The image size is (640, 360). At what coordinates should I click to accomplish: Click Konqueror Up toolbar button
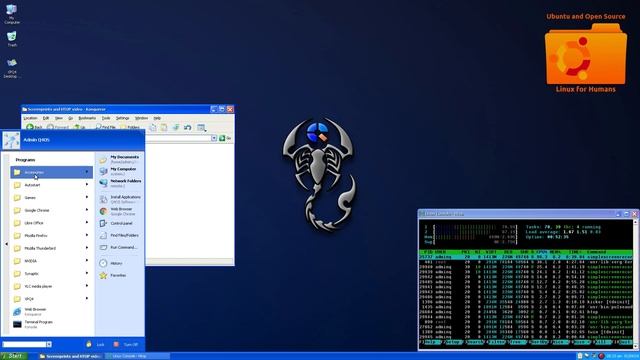(x=80, y=127)
